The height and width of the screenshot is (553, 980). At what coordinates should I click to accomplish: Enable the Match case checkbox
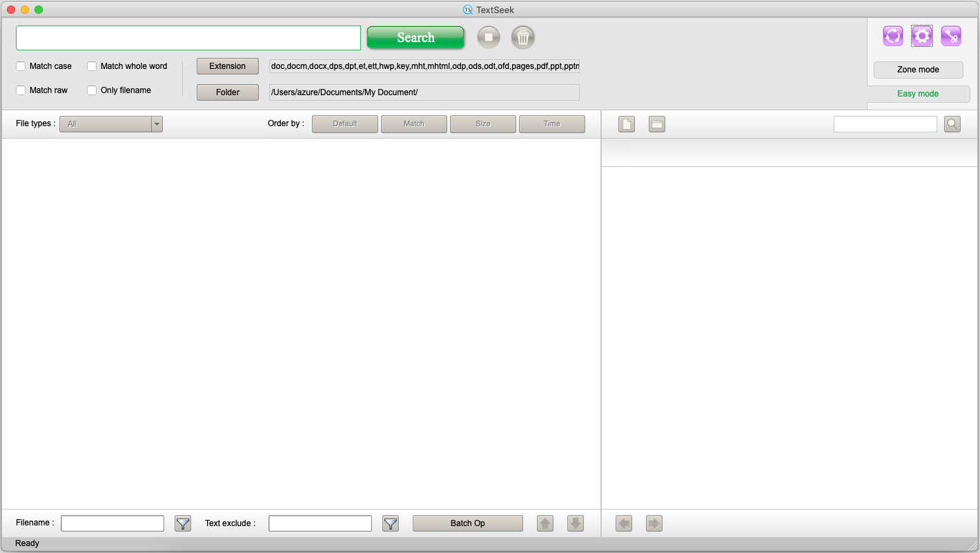[x=21, y=66]
